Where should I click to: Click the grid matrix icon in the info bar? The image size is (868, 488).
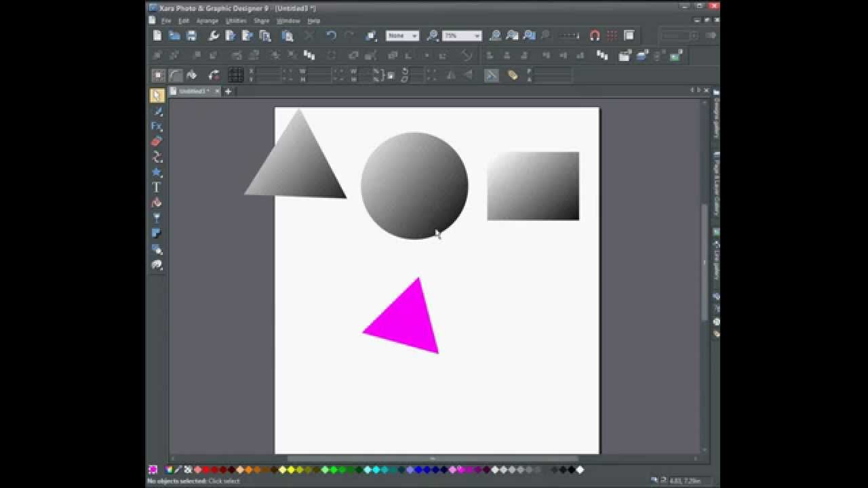[235, 75]
